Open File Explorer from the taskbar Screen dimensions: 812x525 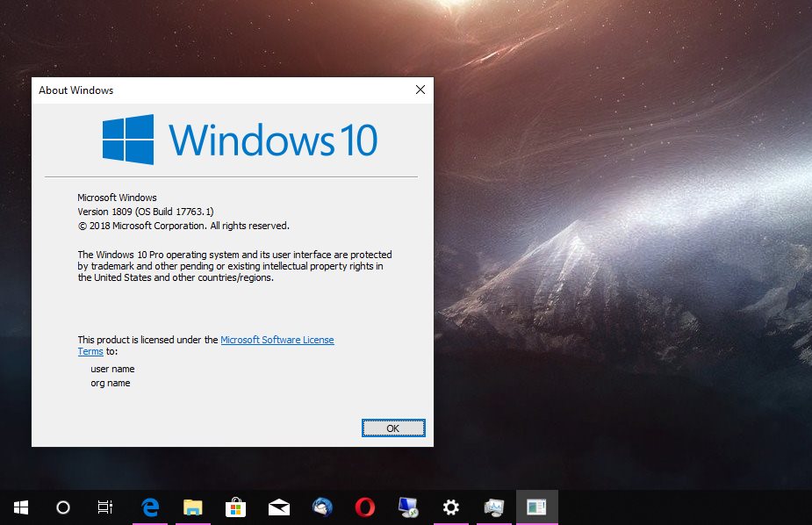(x=192, y=507)
